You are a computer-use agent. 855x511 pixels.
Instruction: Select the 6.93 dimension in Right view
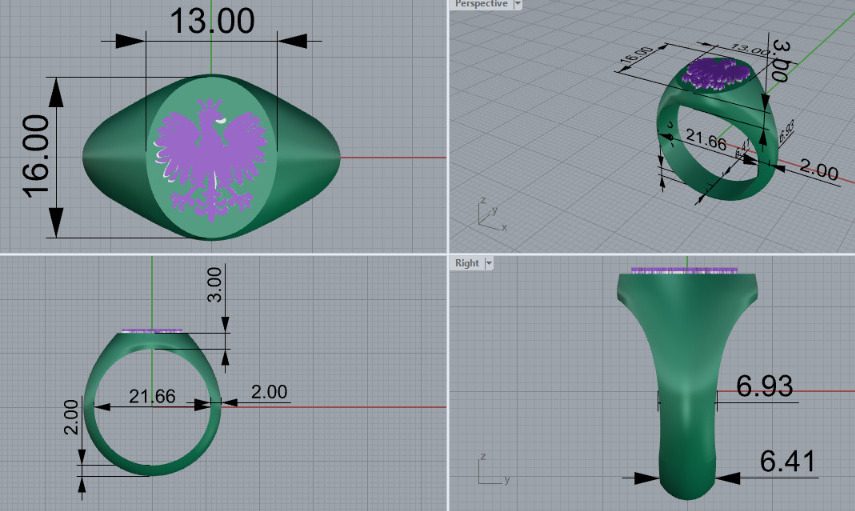(764, 386)
